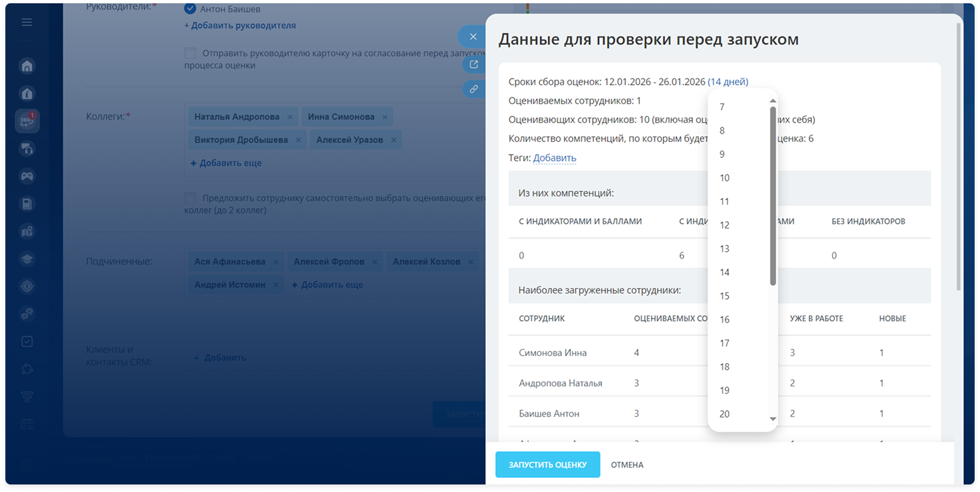This screenshot has width=980, height=492.
Task: Choose 17 from the days dropdown list
Action: click(725, 343)
